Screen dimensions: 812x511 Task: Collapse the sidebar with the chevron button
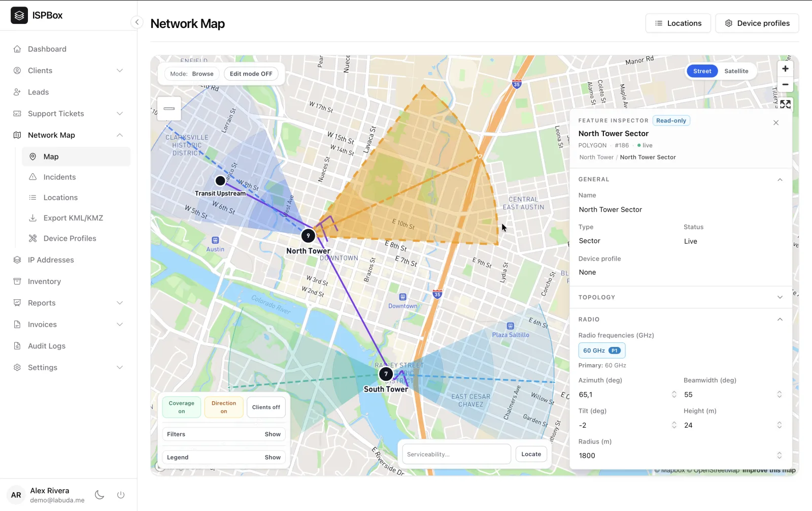pyautogui.click(x=137, y=22)
